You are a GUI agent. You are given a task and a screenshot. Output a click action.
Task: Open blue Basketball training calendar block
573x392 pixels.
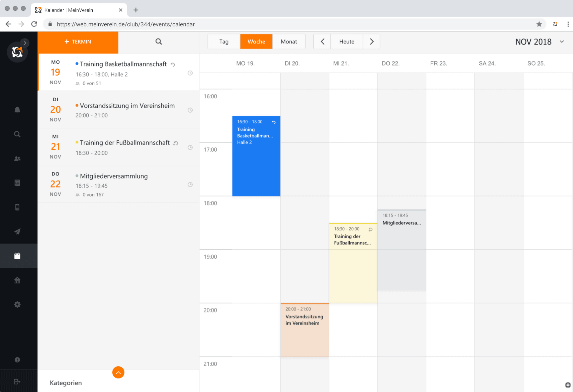(256, 156)
